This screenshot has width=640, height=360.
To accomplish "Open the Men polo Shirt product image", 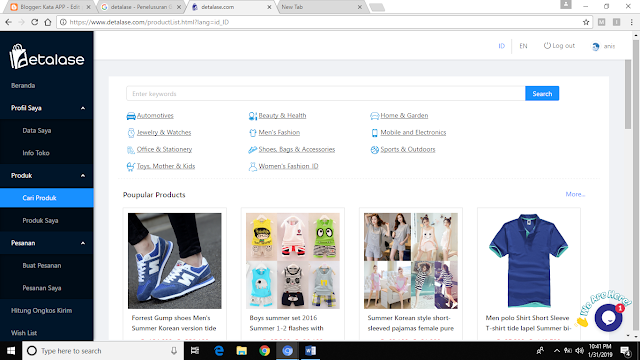I will point(529,261).
